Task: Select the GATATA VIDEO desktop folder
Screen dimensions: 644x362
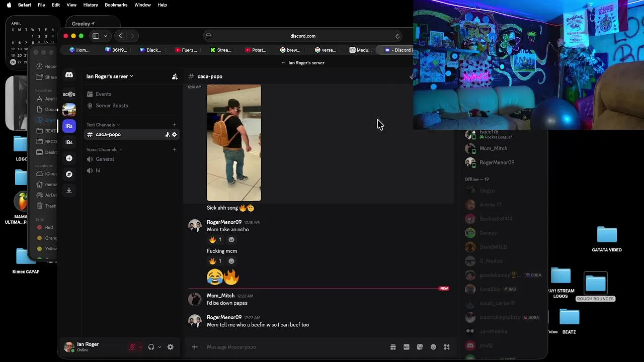Action: tap(607, 239)
